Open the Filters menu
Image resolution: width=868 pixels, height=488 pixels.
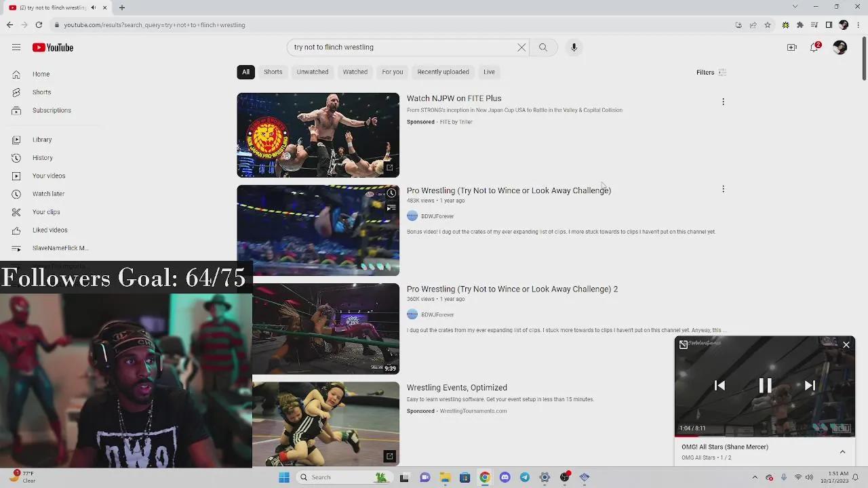(x=711, y=73)
